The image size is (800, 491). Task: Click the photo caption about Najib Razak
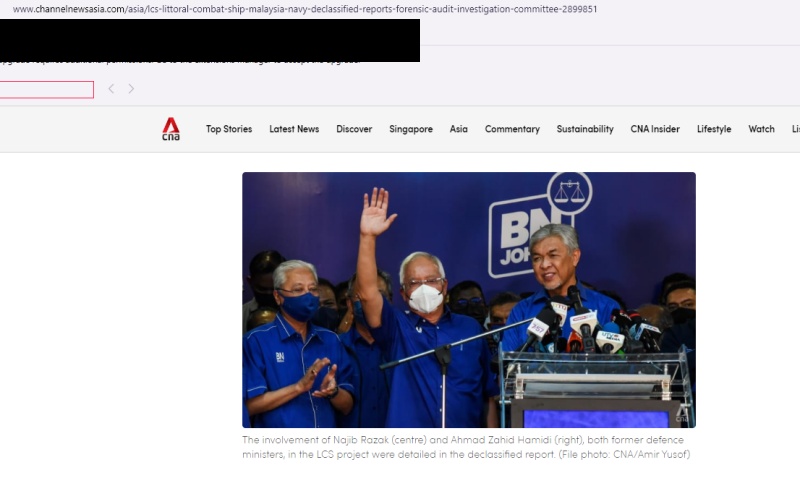[x=466, y=447]
